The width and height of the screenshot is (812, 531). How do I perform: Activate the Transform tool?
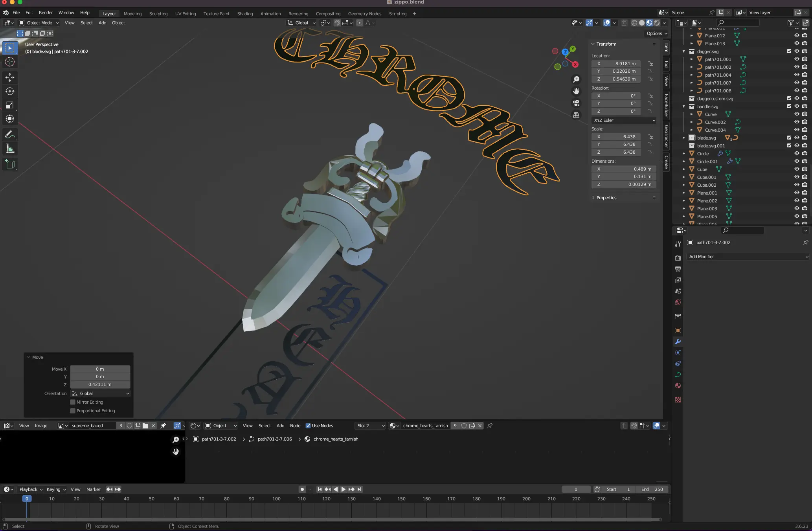(10, 119)
